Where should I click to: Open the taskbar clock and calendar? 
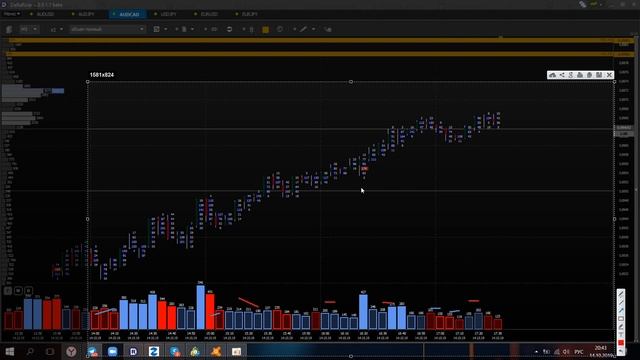point(600,351)
